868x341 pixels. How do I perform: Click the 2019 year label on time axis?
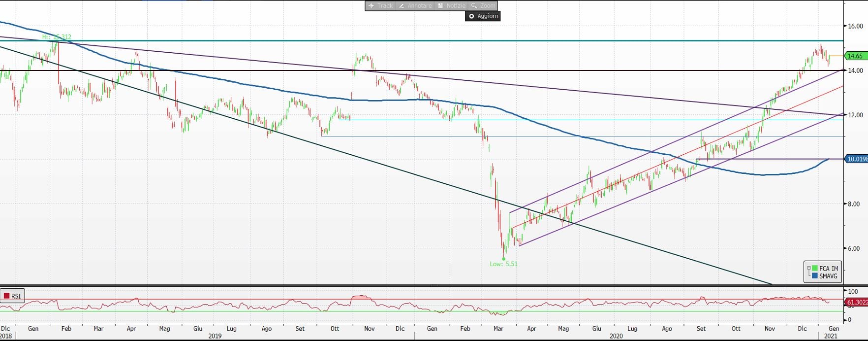[x=215, y=336]
